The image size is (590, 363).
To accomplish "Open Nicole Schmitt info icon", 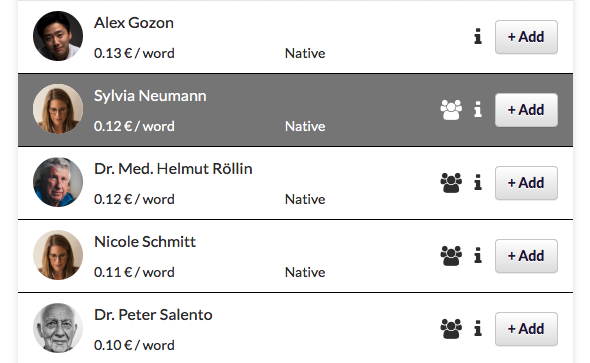I will [x=478, y=256].
